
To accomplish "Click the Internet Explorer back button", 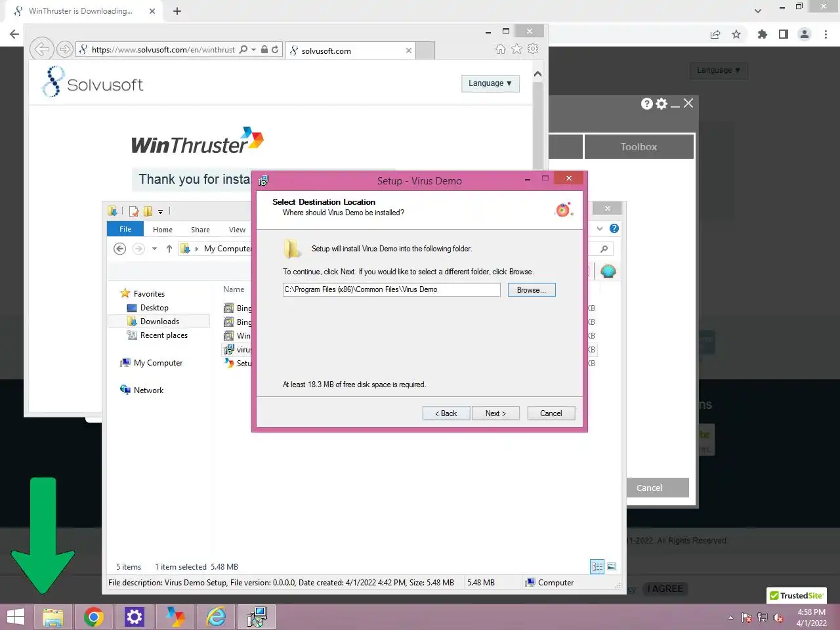I will click(x=41, y=49).
